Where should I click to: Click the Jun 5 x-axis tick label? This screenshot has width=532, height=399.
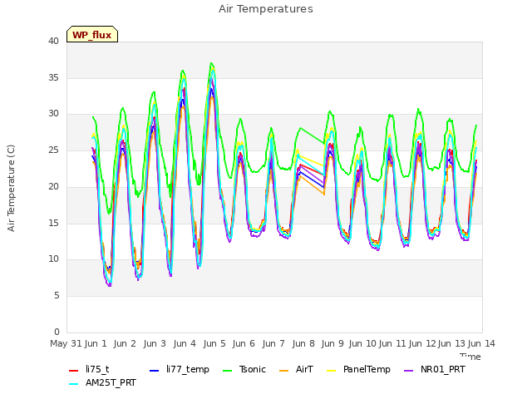[214, 343]
